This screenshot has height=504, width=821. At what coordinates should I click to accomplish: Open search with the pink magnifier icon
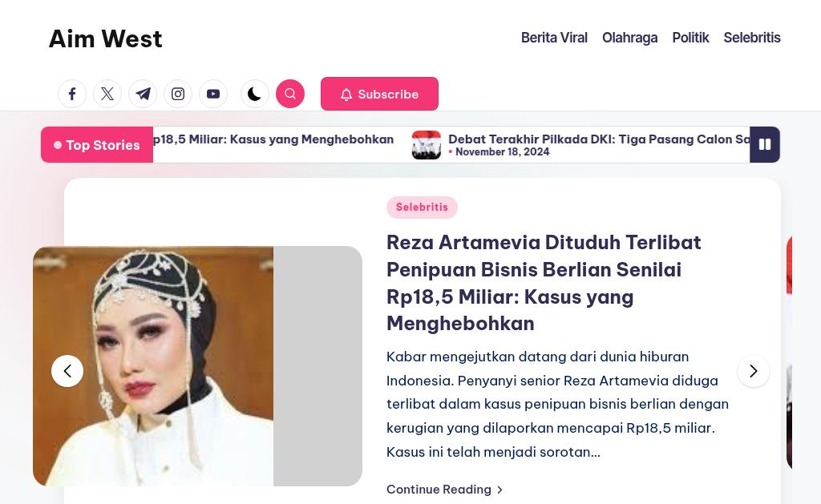pos(290,94)
